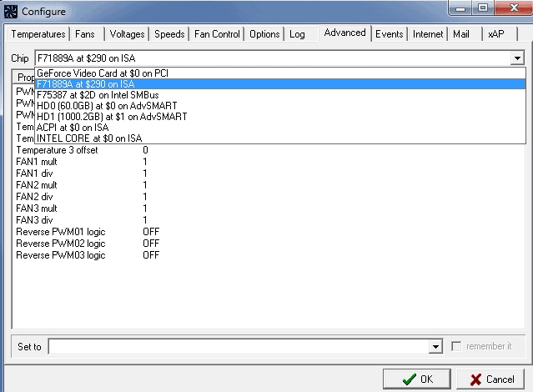Screen dimensions: 533x392
Task: Close the Configure window
Action: (514, 8)
